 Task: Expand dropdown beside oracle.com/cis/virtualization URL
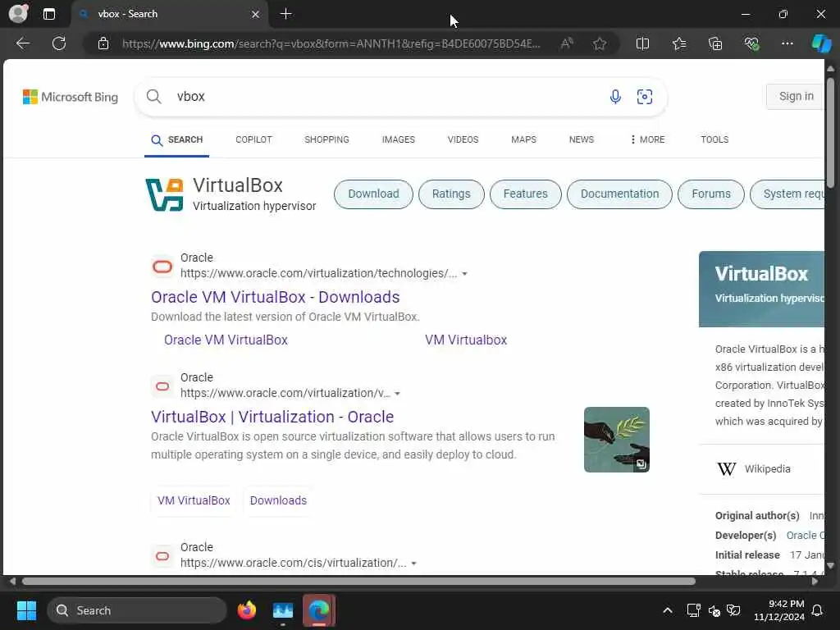pyautogui.click(x=413, y=564)
